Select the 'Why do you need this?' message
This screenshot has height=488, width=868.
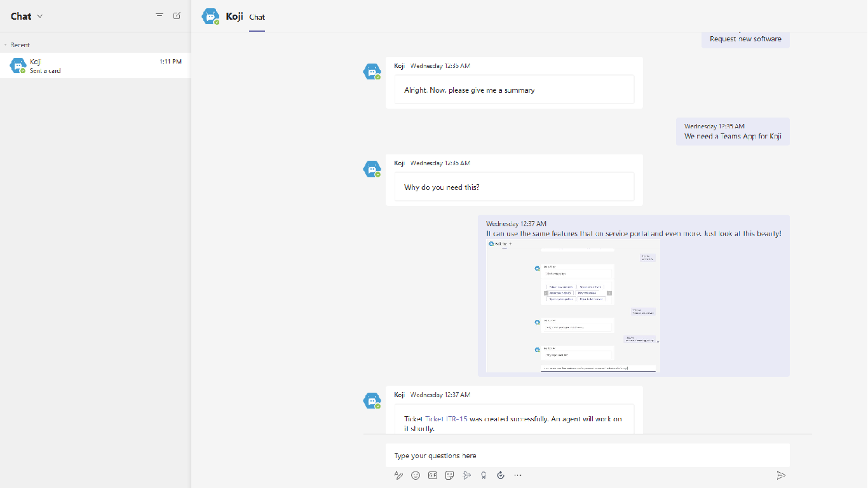515,187
